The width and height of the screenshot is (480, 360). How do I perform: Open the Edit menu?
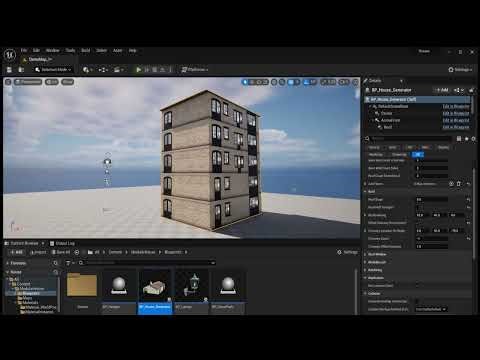[36, 50]
